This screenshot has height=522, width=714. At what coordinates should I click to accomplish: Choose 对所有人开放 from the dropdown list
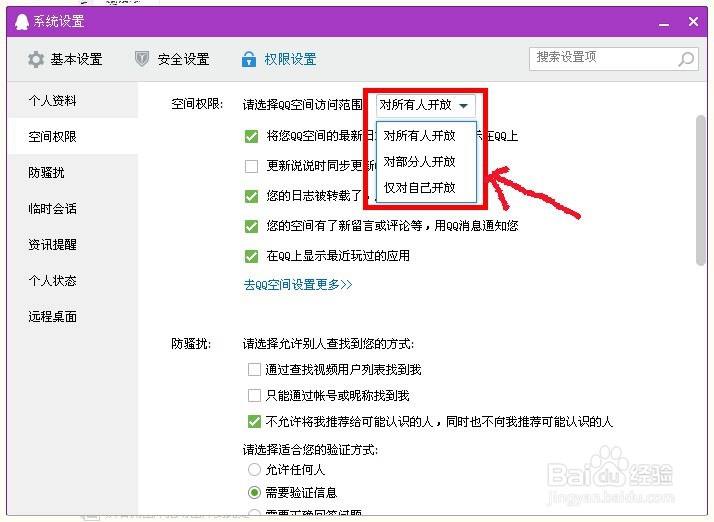[426, 135]
